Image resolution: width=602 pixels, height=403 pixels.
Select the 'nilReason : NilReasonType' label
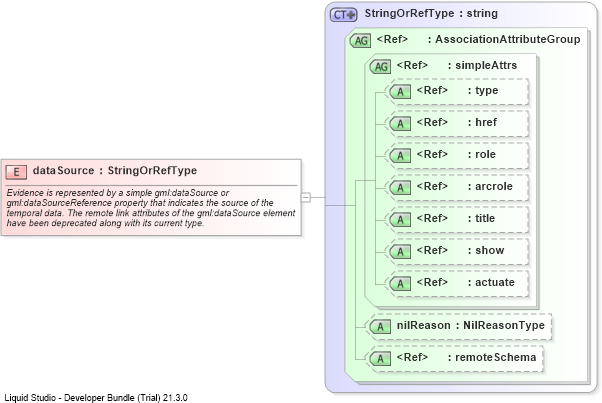(x=471, y=325)
